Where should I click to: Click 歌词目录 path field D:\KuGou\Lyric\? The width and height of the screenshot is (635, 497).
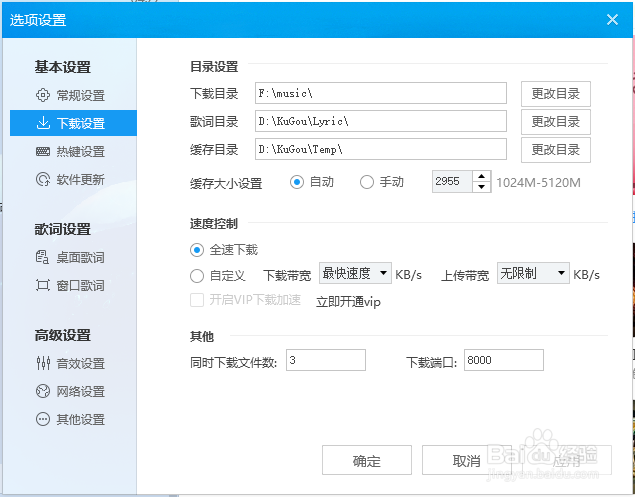pos(381,121)
